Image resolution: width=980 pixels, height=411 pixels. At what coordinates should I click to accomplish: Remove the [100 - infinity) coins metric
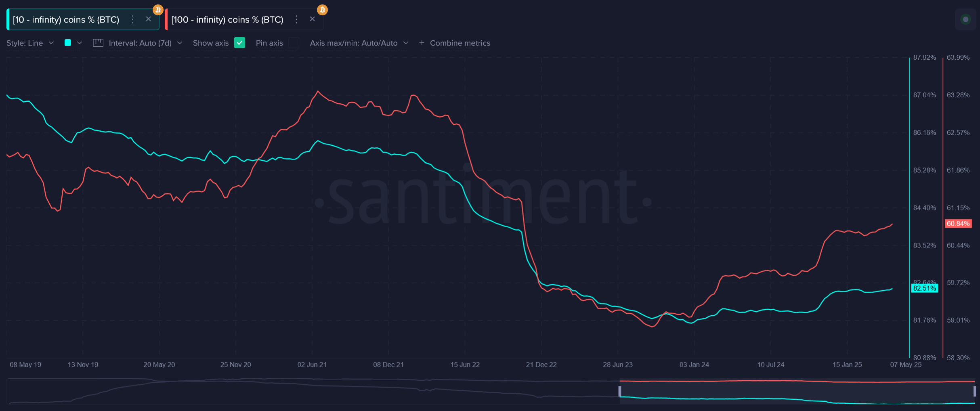point(312,19)
